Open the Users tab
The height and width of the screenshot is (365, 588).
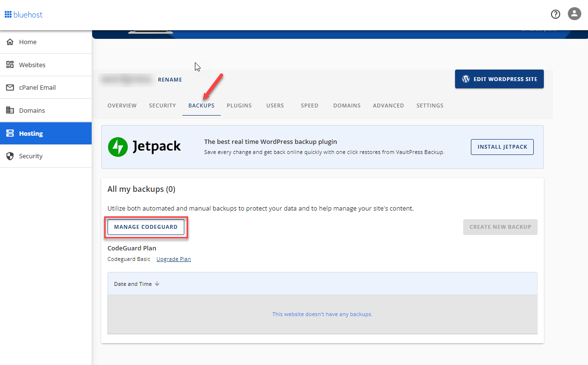[x=275, y=106]
